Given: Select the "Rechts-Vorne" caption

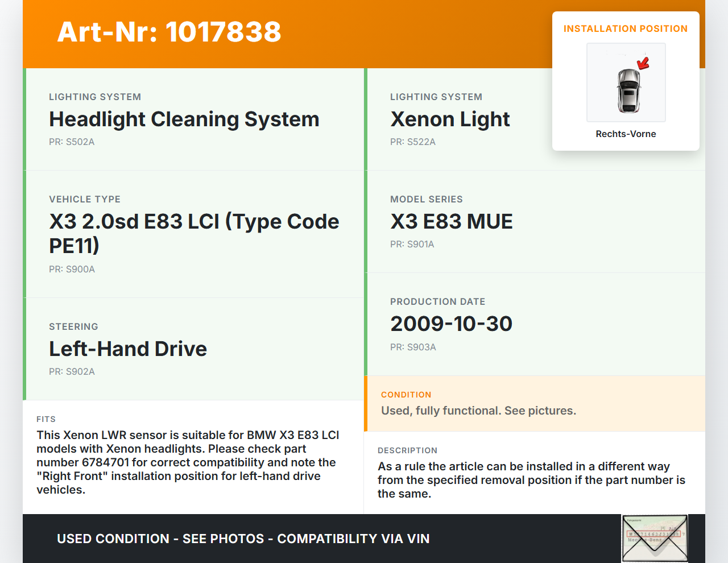Looking at the screenshot, I should click(626, 134).
